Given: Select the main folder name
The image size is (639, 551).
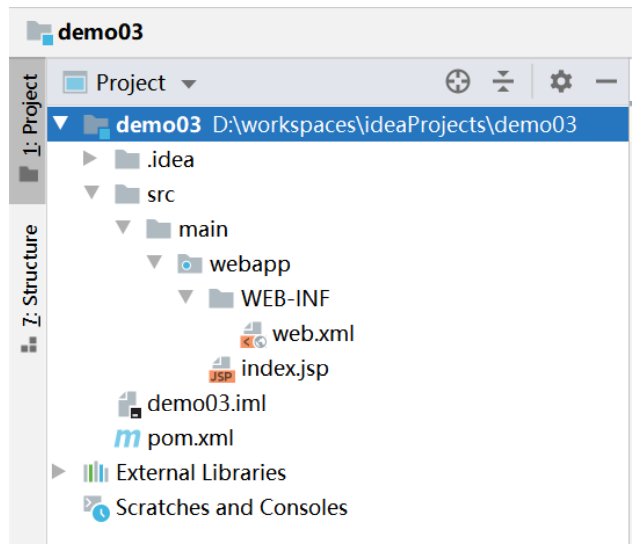Looking at the screenshot, I should point(203,229).
